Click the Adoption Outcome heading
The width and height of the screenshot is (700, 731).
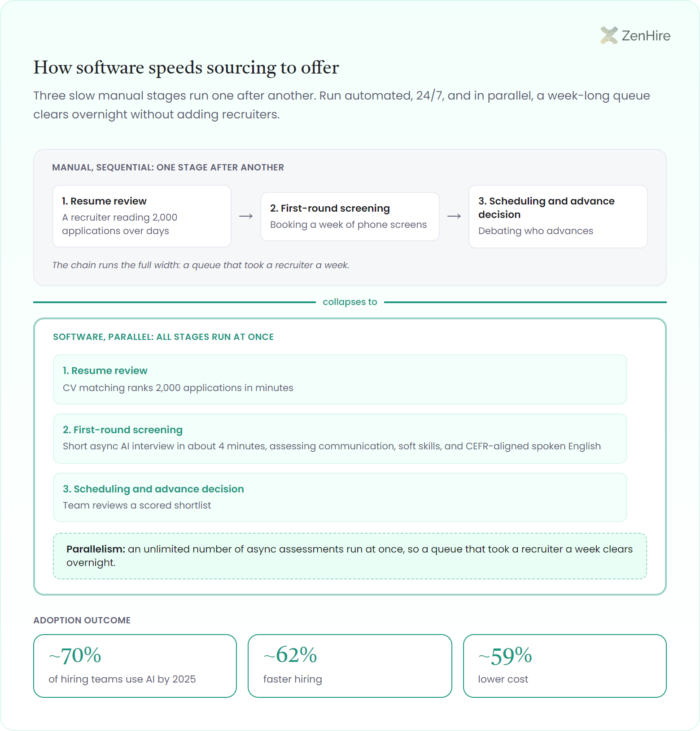(x=82, y=620)
